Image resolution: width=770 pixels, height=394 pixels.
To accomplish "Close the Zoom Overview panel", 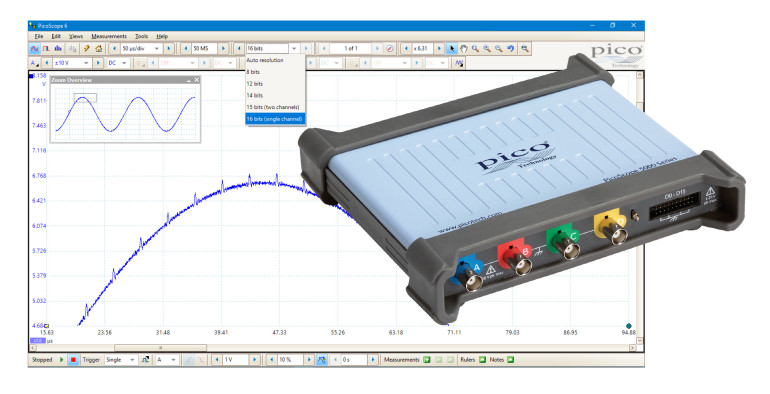I will point(196,80).
